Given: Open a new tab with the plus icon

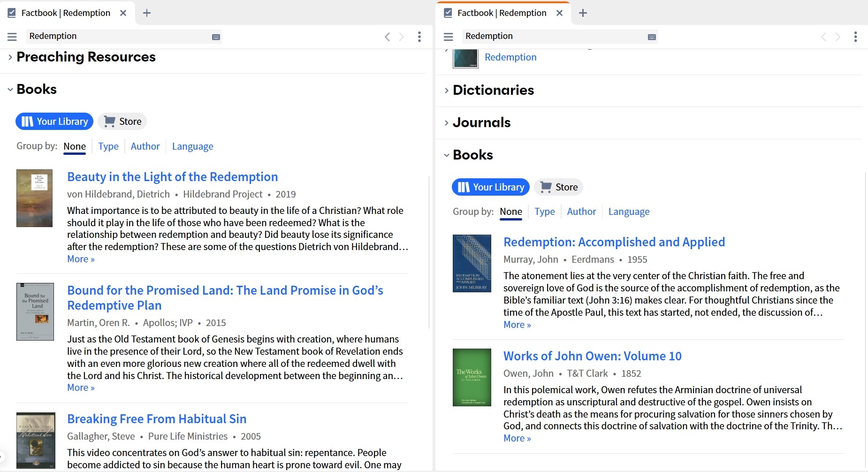Looking at the screenshot, I should pos(147,13).
